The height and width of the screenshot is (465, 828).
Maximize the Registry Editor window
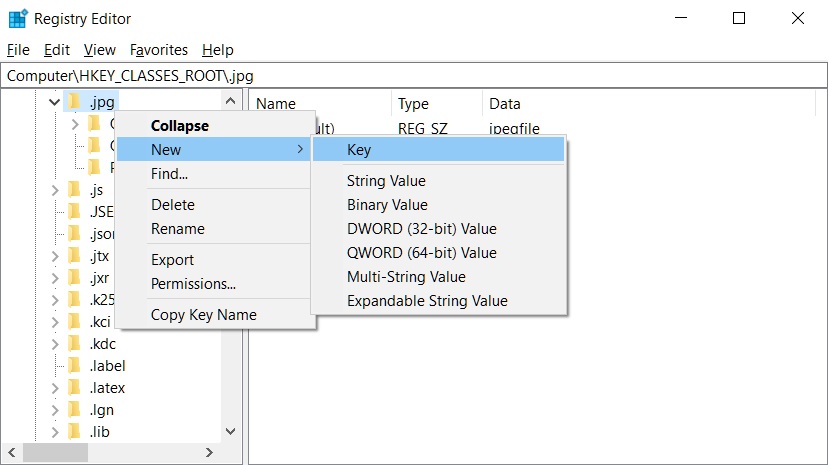coord(739,18)
